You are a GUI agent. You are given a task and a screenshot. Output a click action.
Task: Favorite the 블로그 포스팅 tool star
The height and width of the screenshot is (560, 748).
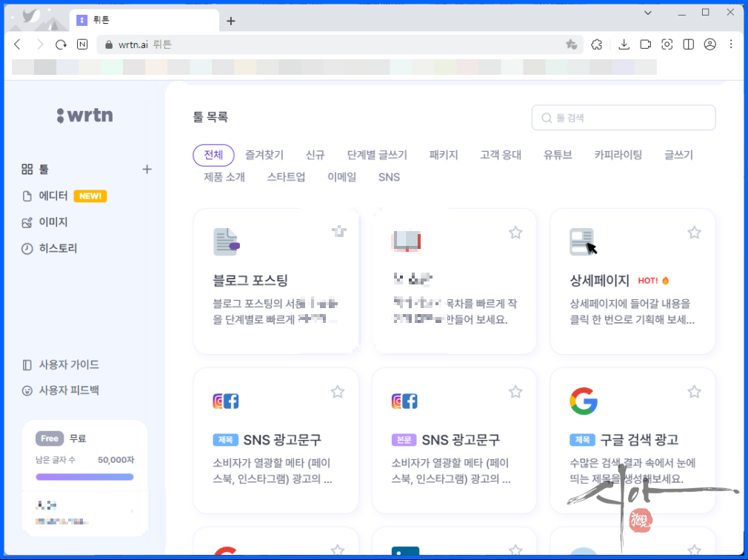pyautogui.click(x=338, y=233)
